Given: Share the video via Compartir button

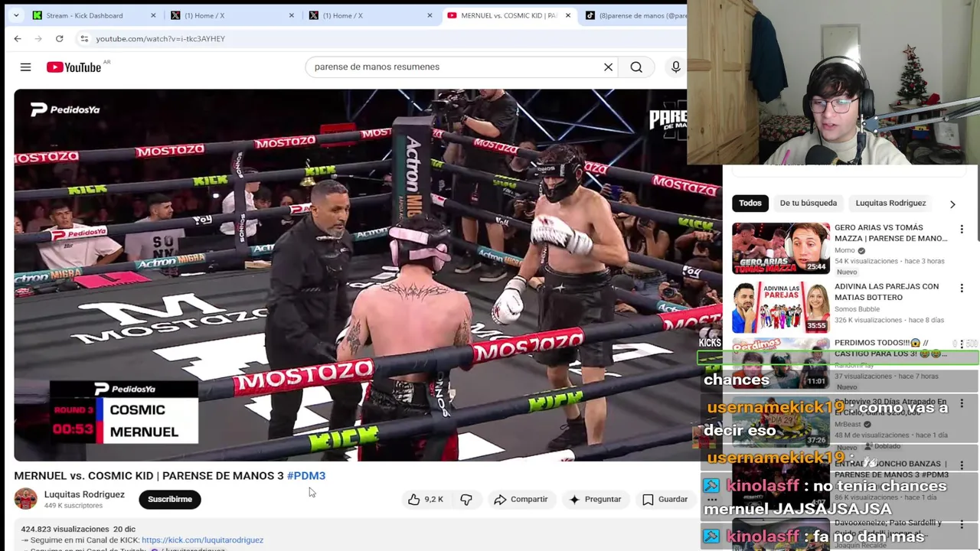Looking at the screenshot, I should 521,499.
